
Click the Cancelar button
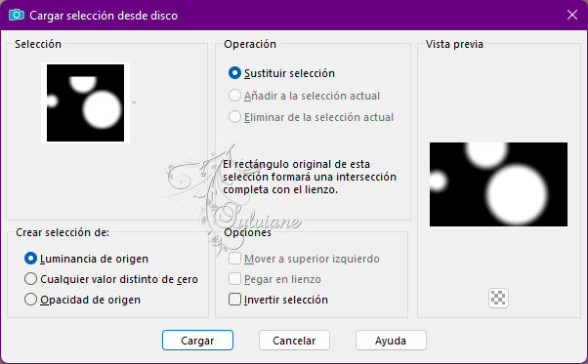coord(294,341)
